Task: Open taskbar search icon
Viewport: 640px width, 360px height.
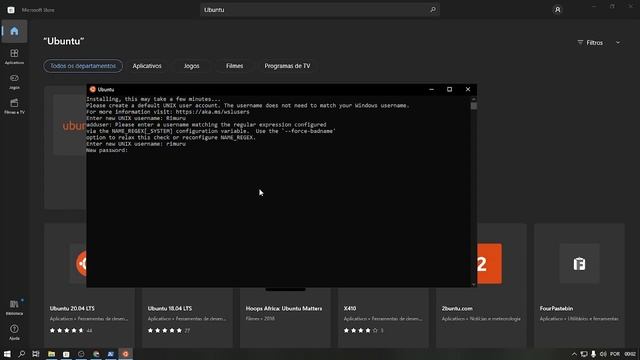Action: [22, 354]
